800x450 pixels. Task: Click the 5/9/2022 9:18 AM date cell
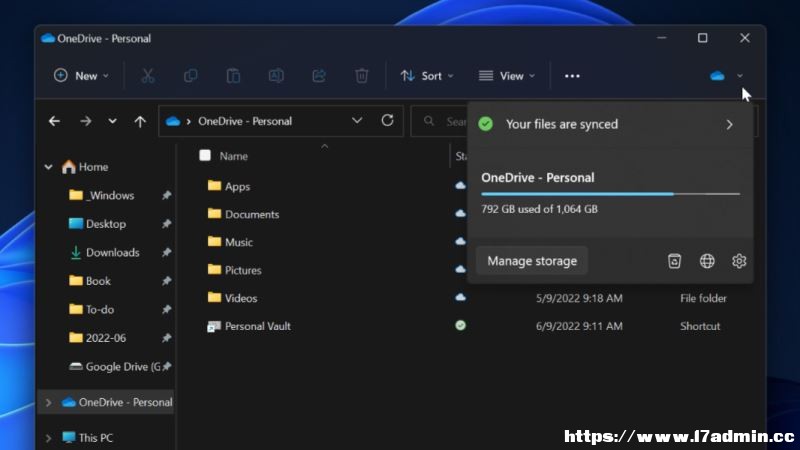coord(579,298)
